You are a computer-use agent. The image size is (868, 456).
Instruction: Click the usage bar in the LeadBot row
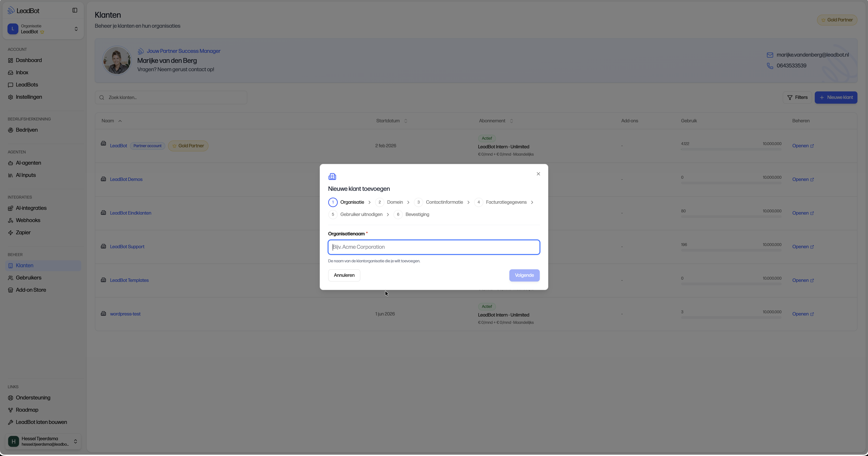[x=731, y=149]
